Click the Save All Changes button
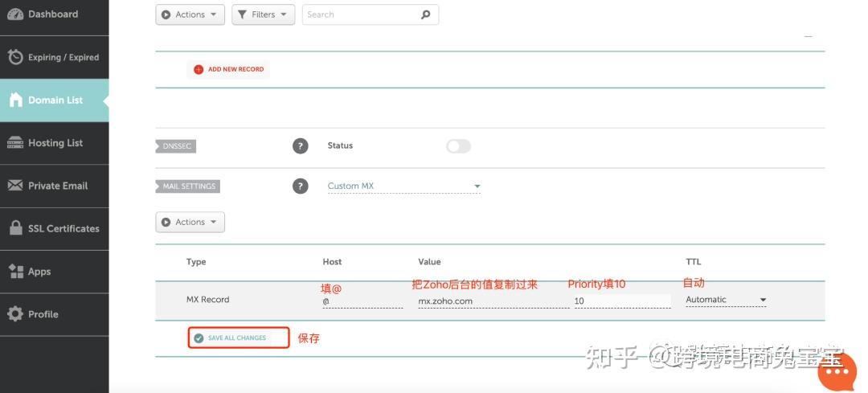 237,338
